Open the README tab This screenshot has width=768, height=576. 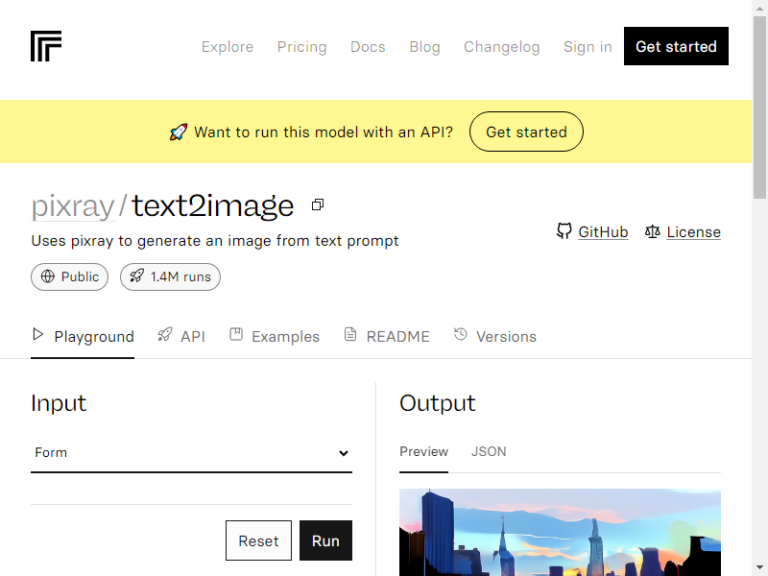[386, 336]
